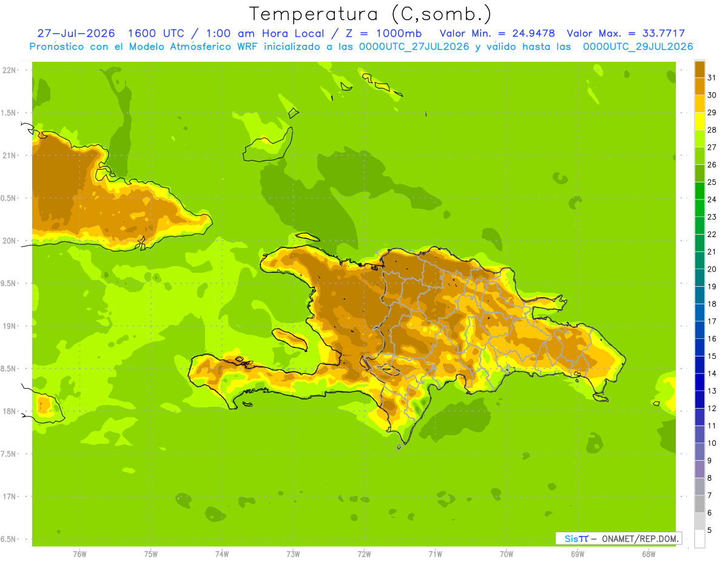Click the legend value 18
Image resolution: width=728 pixels, height=562 pixels.
tap(712, 304)
